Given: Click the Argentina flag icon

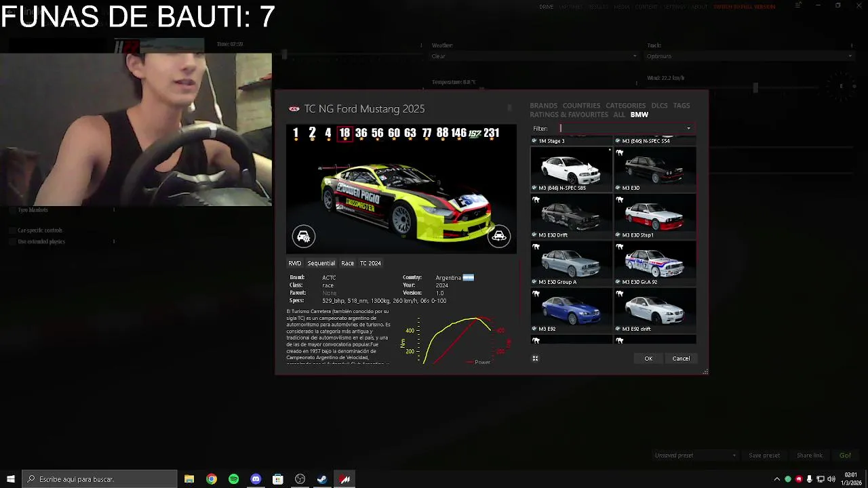Looking at the screenshot, I should point(469,277).
